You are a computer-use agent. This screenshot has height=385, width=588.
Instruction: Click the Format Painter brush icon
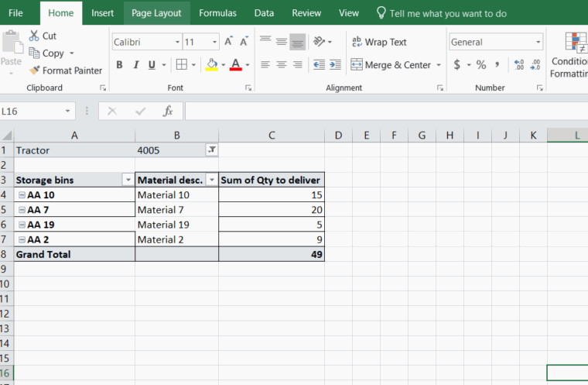coord(35,70)
